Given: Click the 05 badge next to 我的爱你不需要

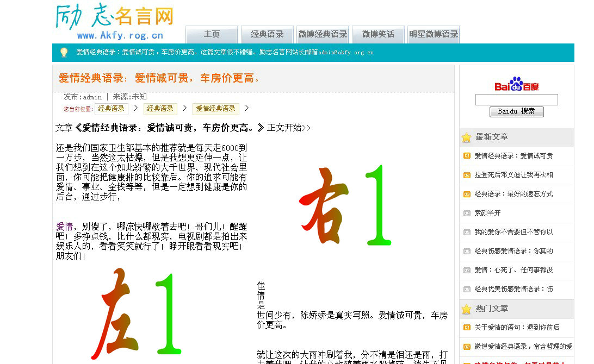Looking at the screenshot, I should tap(467, 232).
